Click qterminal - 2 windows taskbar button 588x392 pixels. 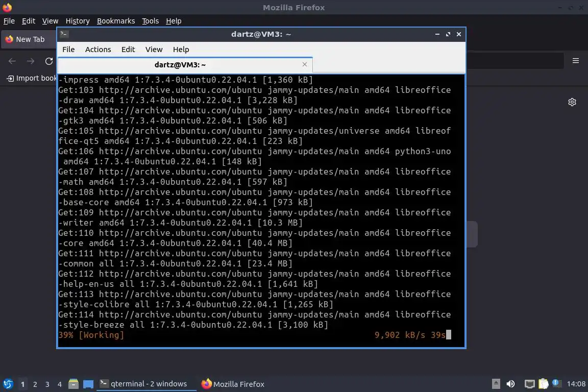[x=146, y=384]
